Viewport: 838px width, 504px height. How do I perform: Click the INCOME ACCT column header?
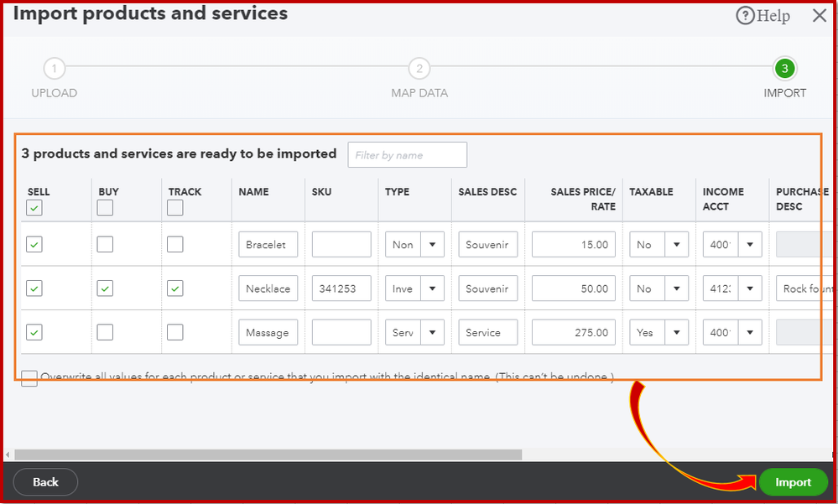(x=723, y=199)
